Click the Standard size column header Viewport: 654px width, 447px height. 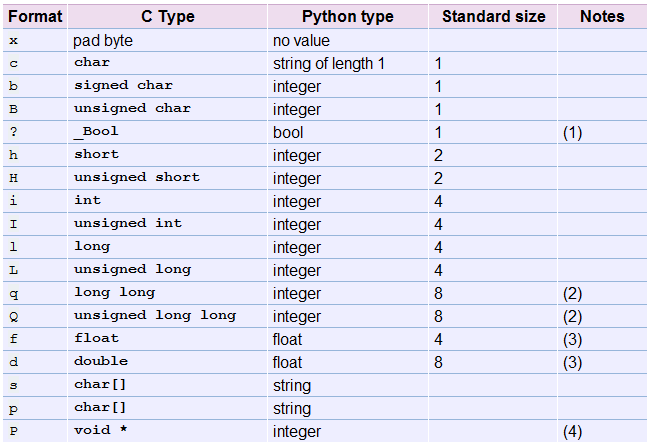click(x=493, y=16)
